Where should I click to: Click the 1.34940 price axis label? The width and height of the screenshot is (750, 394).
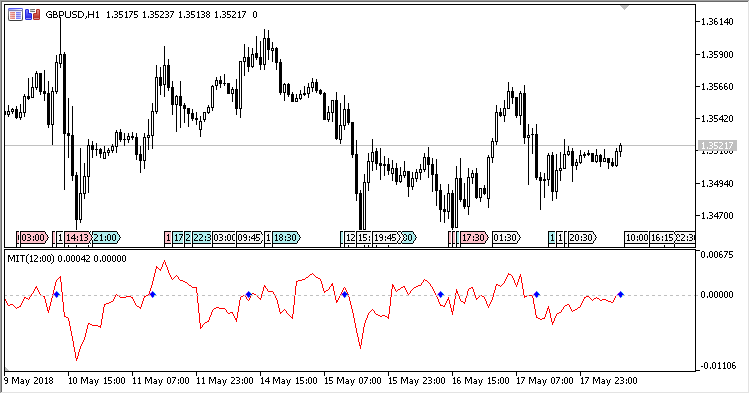[717, 184]
